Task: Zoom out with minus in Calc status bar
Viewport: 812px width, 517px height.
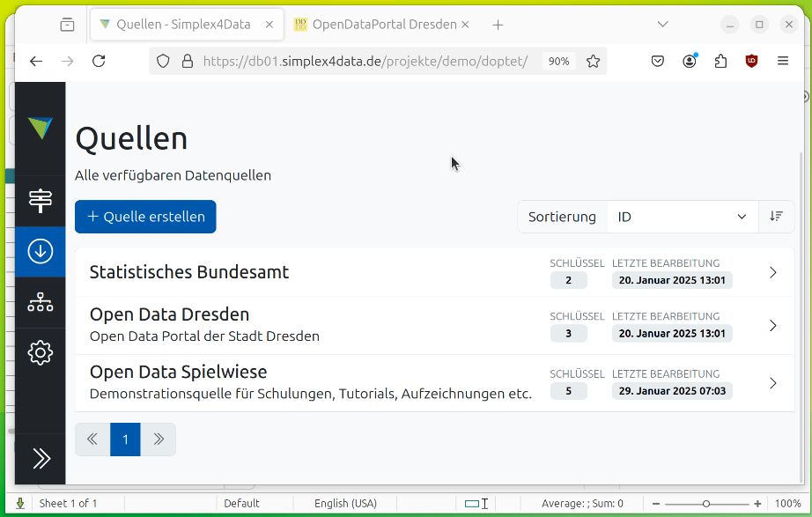Action: pyautogui.click(x=656, y=504)
